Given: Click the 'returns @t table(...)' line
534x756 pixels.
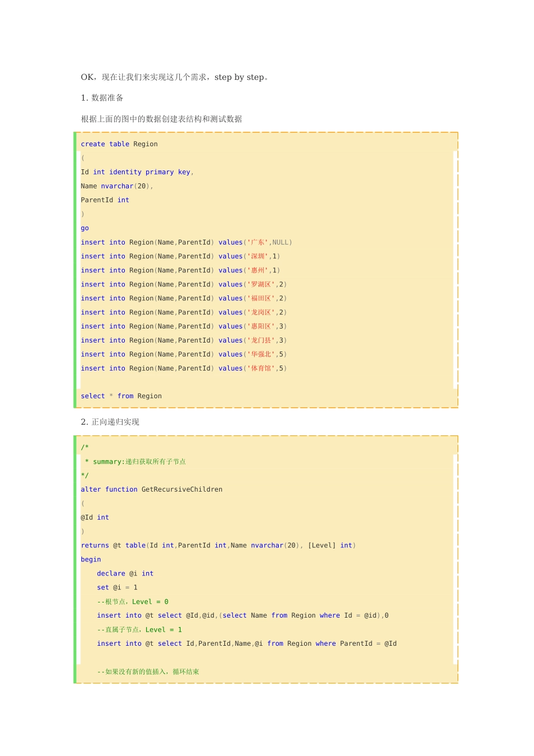Looking at the screenshot, I should click(218, 546).
